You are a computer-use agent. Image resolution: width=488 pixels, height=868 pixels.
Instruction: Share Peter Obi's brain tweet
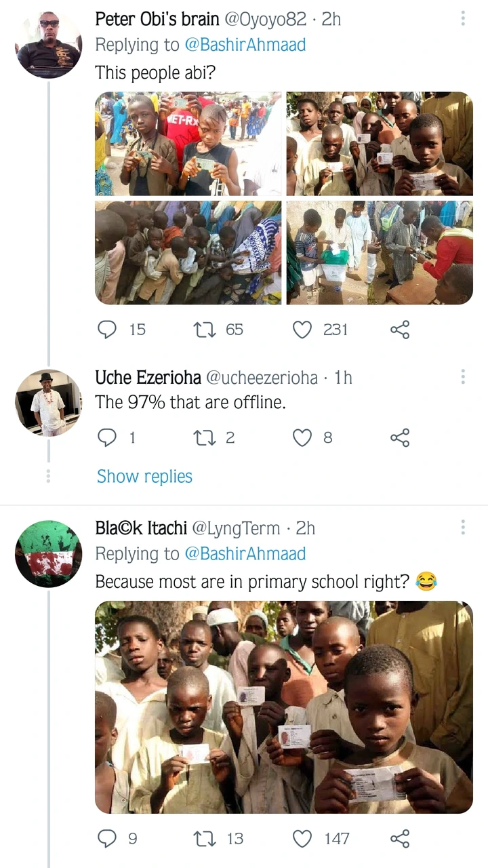400,330
